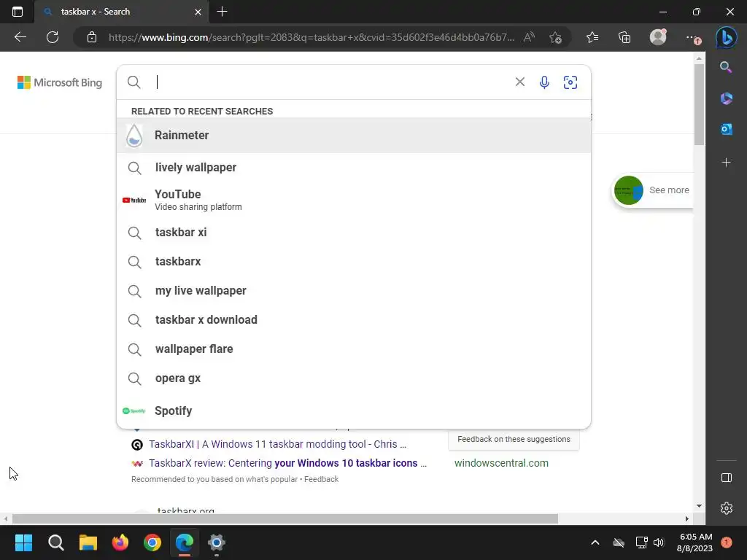747x560 pixels.
Task: Pick the taskbar xi suggestion
Action: (x=354, y=233)
